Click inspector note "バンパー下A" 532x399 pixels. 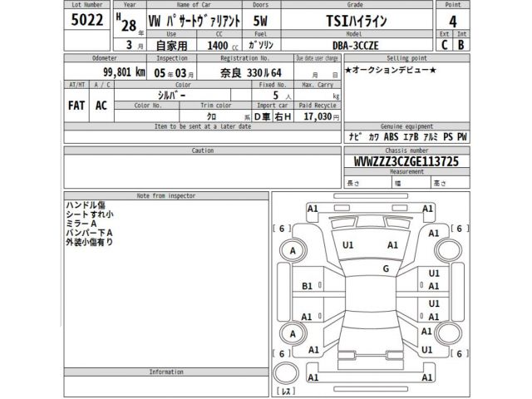(89, 233)
